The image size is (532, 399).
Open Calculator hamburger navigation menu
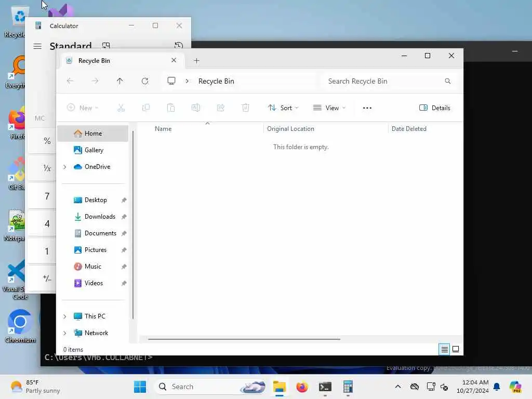click(x=37, y=46)
